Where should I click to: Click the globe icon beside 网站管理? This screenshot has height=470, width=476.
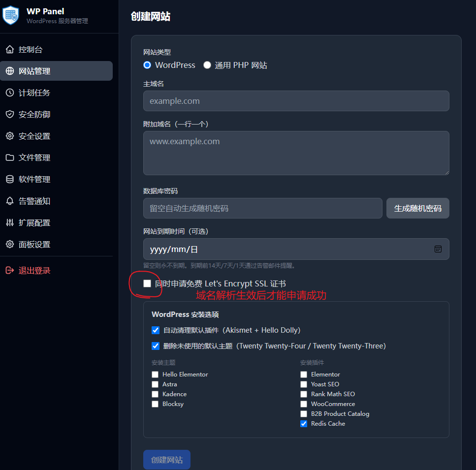10,71
